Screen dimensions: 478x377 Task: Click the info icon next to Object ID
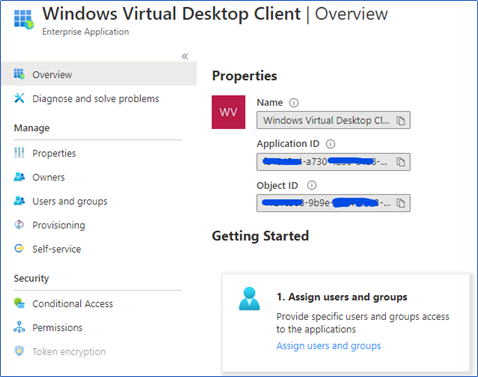click(312, 185)
